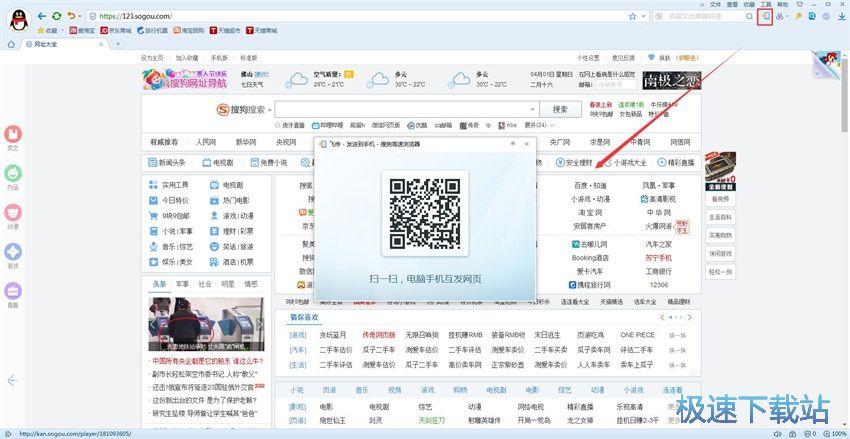The width and height of the screenshot is (850, 439).
Task: Collapse sidebar with left arrow
Action: pyautogui.click(x=12, y=380)
